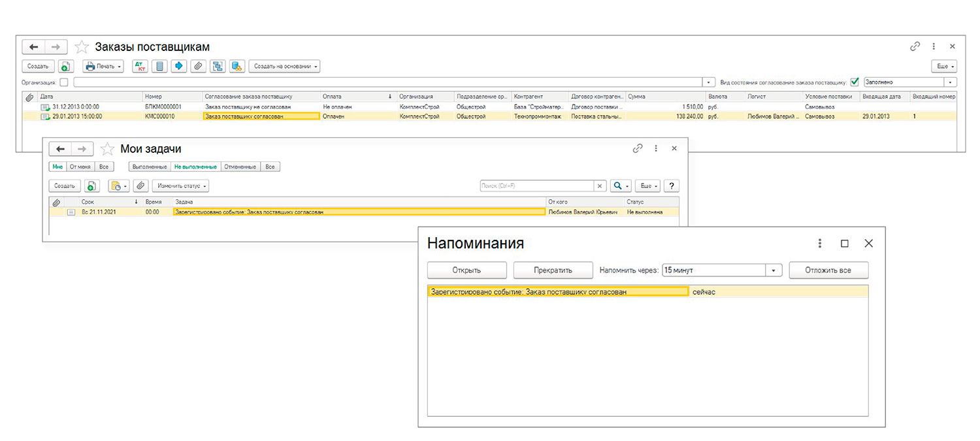Image resolution: width=980 pixels, height=441 pixels.
Task: Enable the Организация filter checkbox
Action: click(63, 82)
